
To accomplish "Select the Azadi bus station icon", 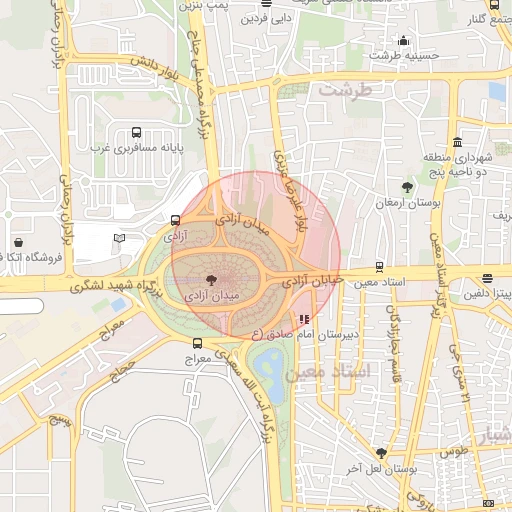I will 175,220.
